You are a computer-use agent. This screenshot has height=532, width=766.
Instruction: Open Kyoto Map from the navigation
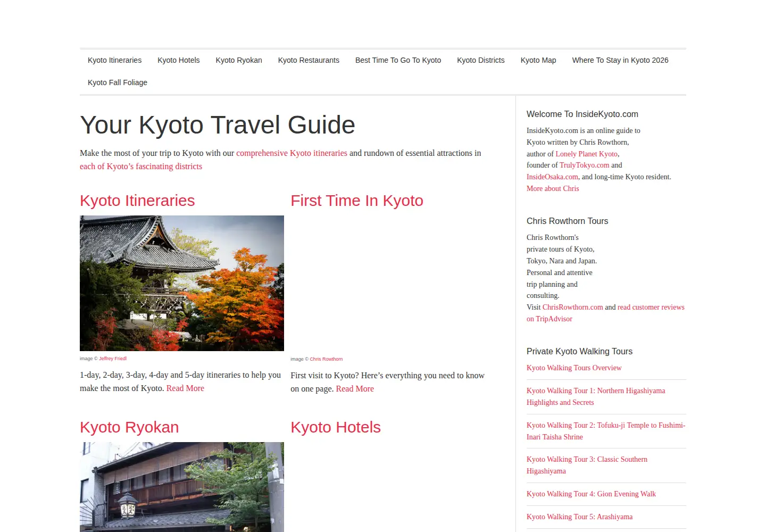point(538,60)
